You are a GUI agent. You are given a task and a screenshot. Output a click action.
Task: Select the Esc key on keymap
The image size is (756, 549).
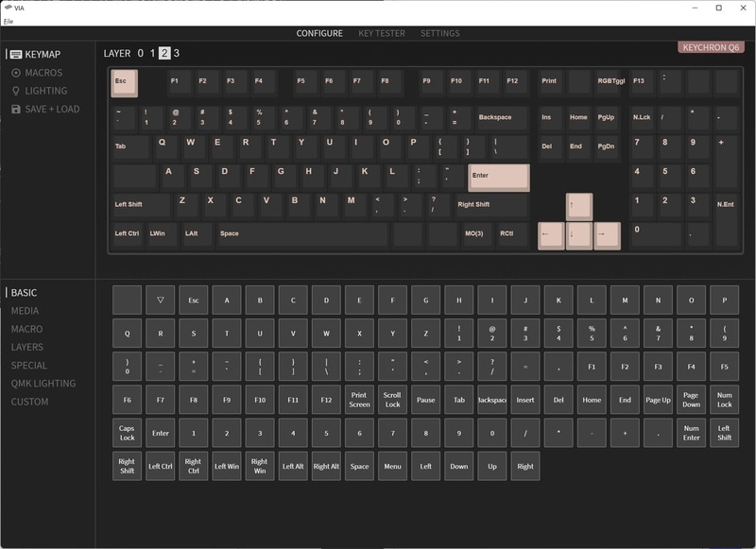click(x=125, y=83)
